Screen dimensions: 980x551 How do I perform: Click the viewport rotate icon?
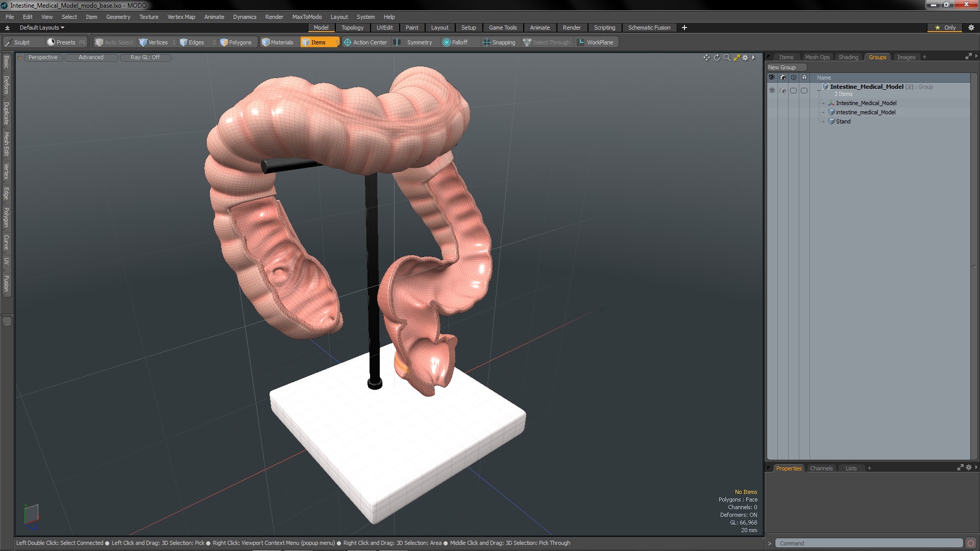pyautogui.click(x=717, y=58)
